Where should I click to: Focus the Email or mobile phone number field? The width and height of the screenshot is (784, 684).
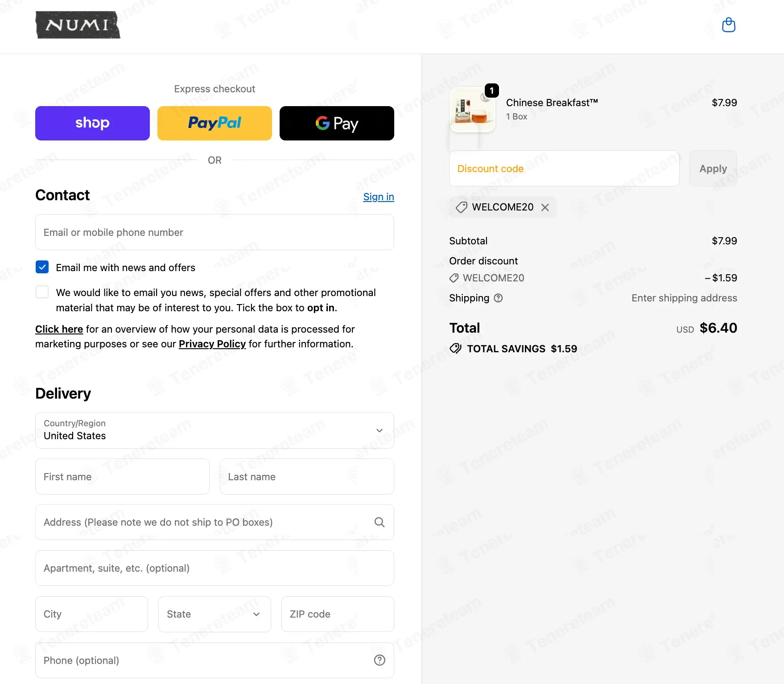tap(215, 232)
